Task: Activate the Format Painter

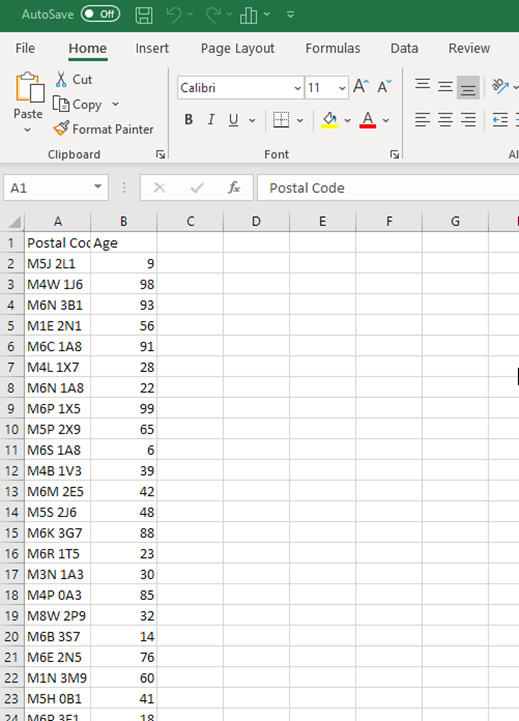Action: pos(103,129)
